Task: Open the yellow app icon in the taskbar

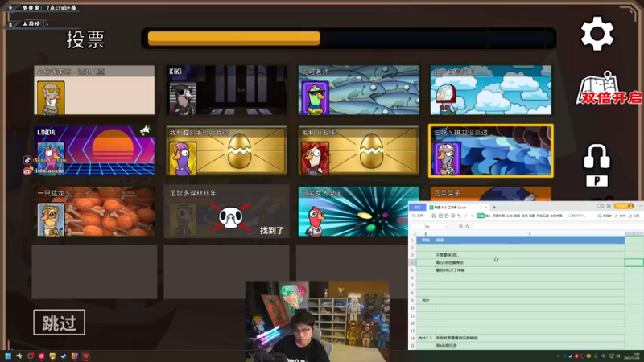Action: 52,356
